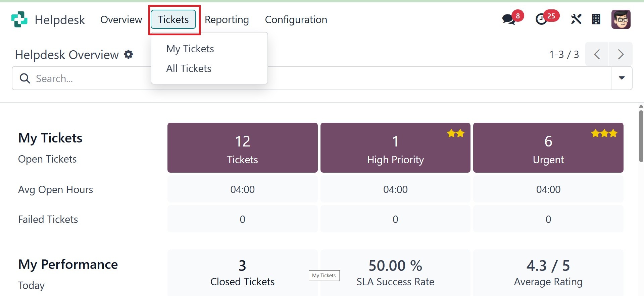The image size is (644, 296).
Task: Open the activities clock icon
Action: pos(541,19)
